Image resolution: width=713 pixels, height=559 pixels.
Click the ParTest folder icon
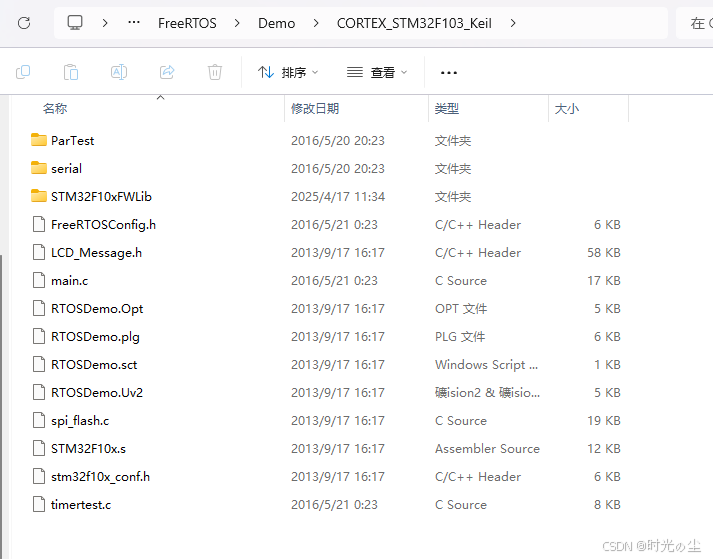(x=39, y=140)
